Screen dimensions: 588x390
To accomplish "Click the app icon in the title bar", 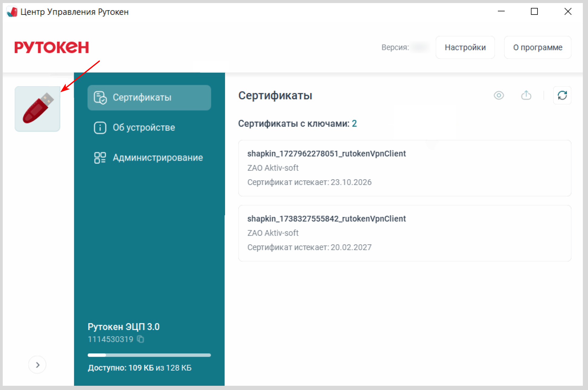I will point(12,12).
